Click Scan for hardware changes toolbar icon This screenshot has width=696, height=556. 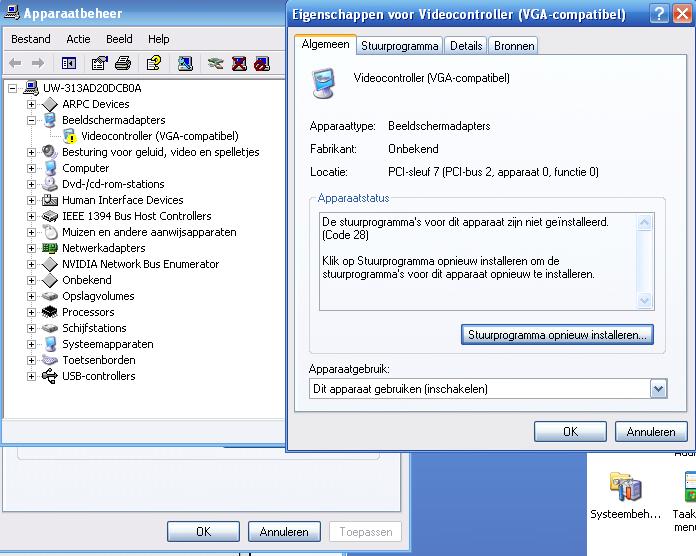[x=185, y=63]
